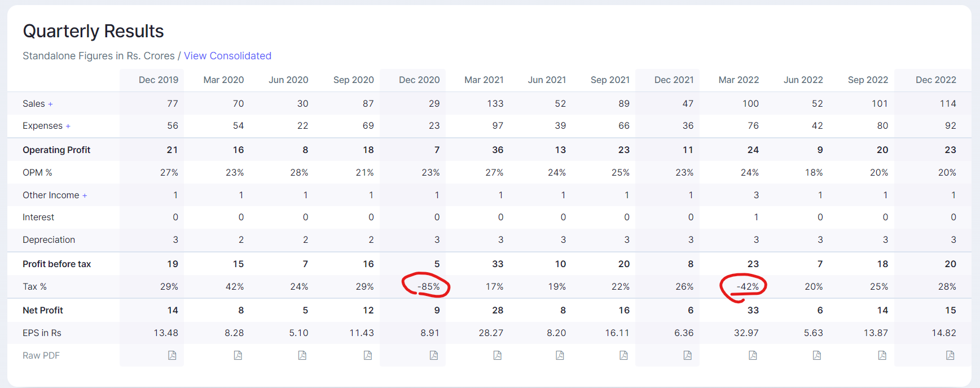This screenshot has height=388, width=980.
Task: Open the Raw PDF icon for Mar 2020
Action: pyautogui.click(x=238, y=355)
